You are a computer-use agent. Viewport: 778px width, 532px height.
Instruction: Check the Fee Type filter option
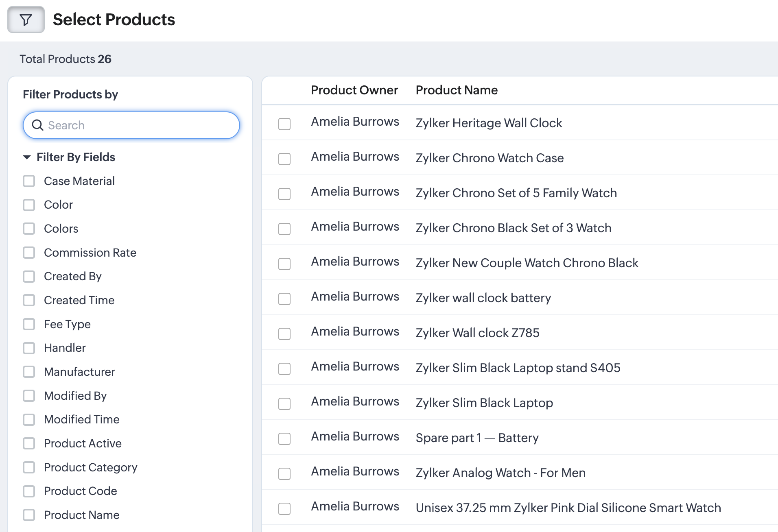pos(29,324)
